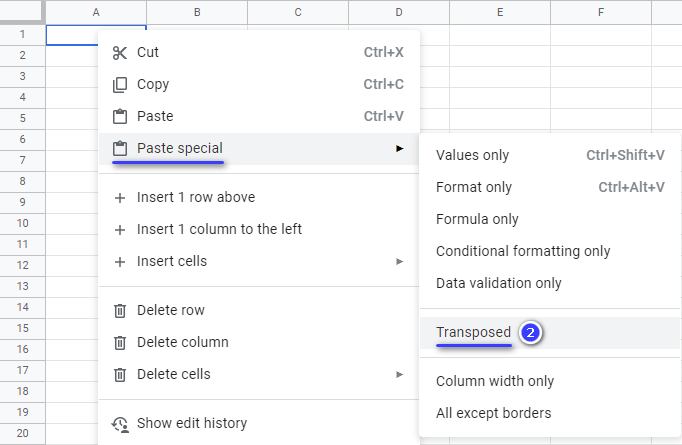This screenshot has width=682, height=445.
Task: Select row header 12
Action: point(23,265)
